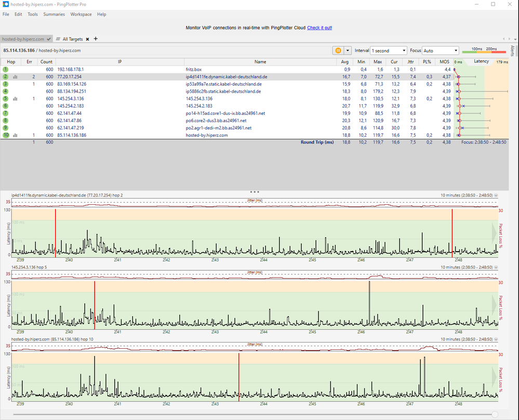
Task: Expand the dropdown arrow beside pause button
Action: click(348, 50)
